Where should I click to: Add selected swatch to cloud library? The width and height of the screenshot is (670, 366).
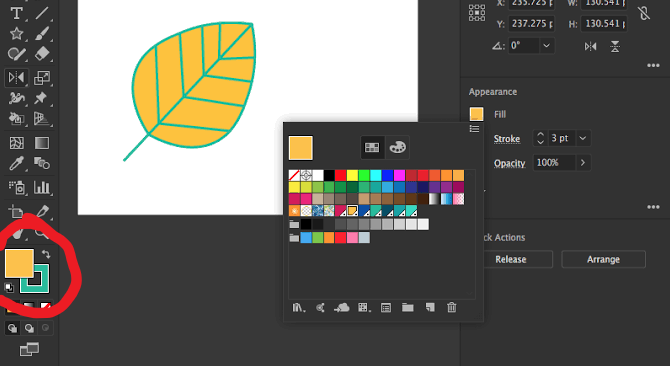click(342, 307)
